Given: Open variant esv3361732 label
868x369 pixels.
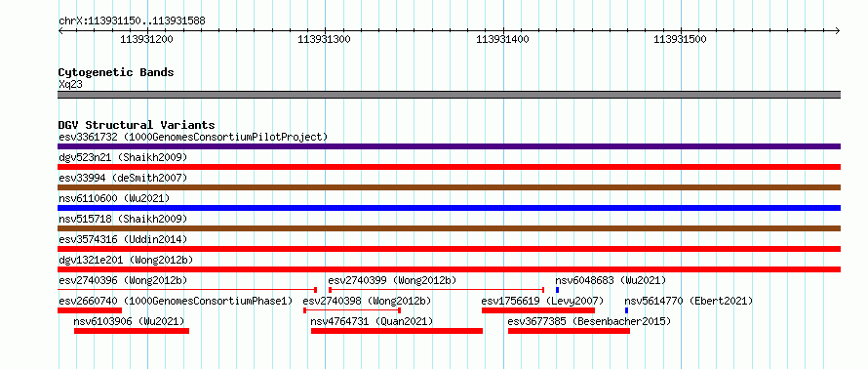Looking at the screenshot, I should point(193,137).
